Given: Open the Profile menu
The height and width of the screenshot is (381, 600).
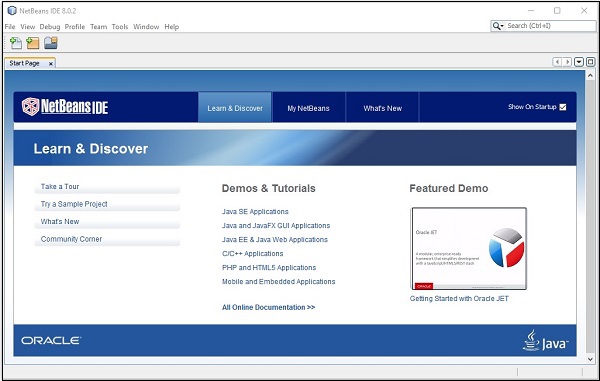Looking at the screenshot, I should click(75, 27).
